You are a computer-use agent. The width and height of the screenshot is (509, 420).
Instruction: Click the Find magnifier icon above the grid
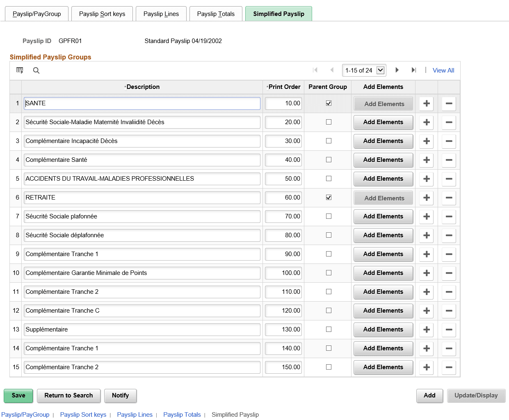tap(36, 70)
